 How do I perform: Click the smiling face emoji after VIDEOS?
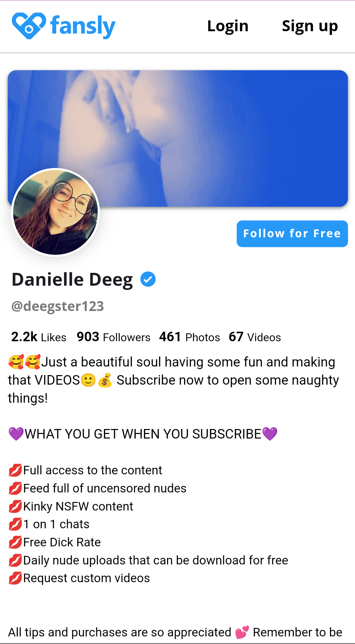[88, 380]
